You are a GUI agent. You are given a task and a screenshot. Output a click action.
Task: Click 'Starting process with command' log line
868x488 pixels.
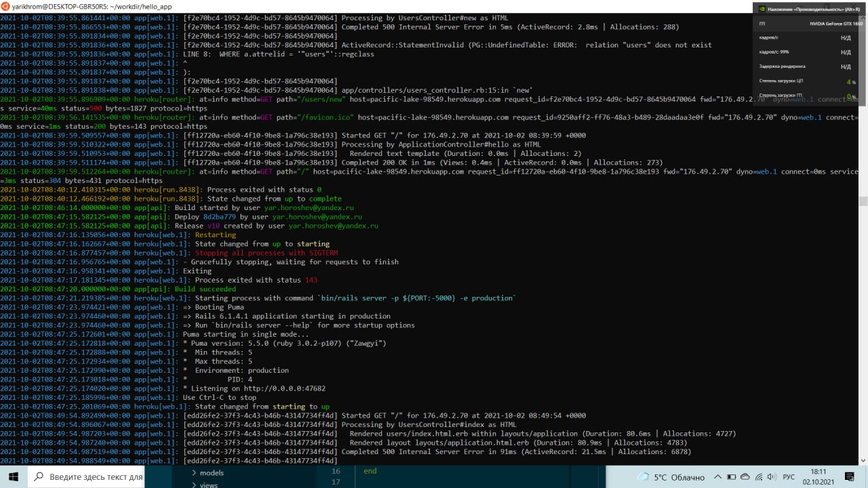coord(355,298)
